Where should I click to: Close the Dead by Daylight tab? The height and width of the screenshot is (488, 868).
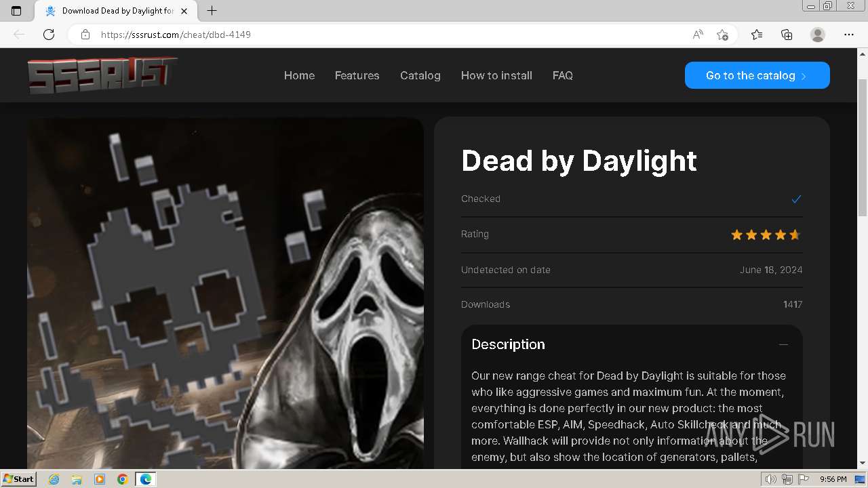(184, 11)
